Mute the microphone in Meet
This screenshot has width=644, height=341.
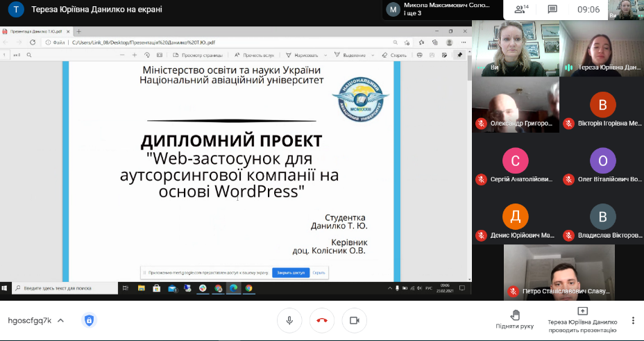point(289,320)
